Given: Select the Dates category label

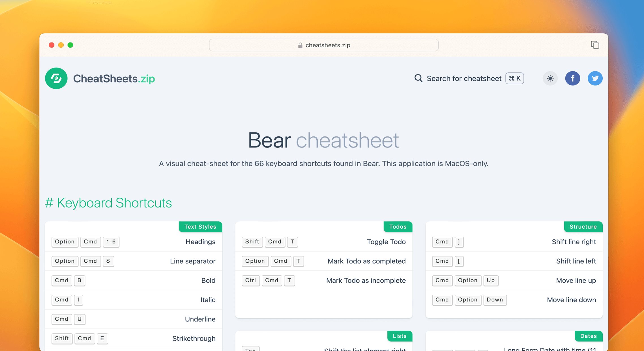Looking at the screenshot, I should (x=588, y=336).
